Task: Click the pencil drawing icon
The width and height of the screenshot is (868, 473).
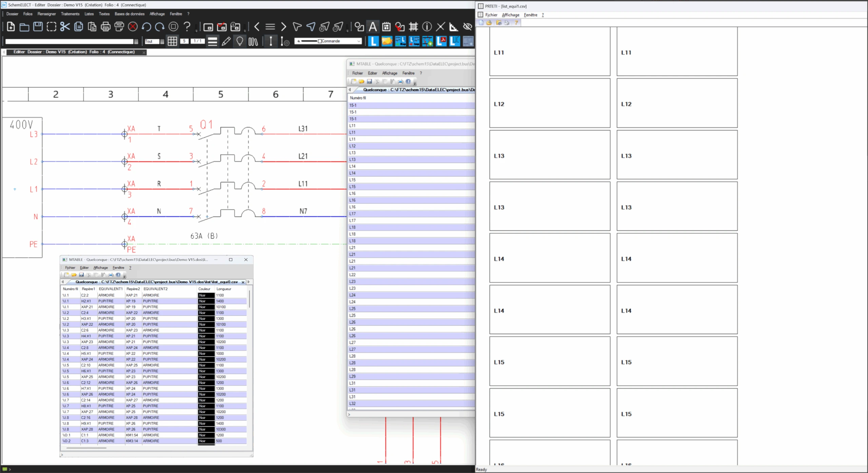Action: tap(226, 41)
